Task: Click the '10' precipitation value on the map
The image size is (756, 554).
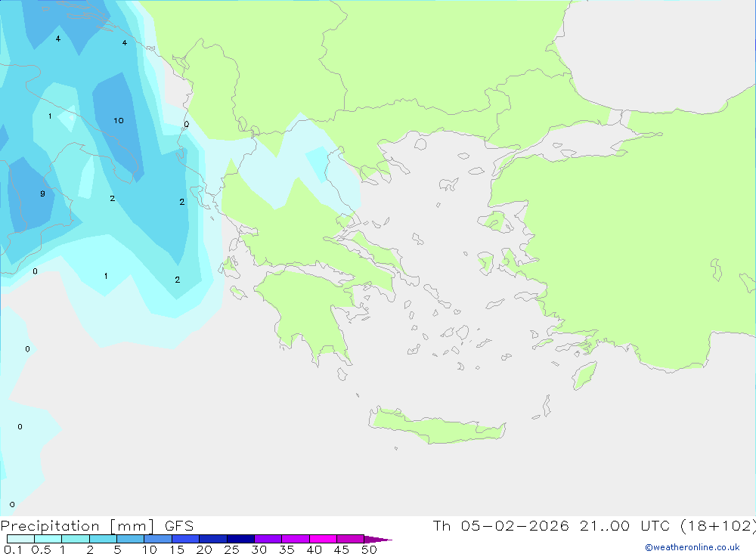Action: [x=119, y=120]
